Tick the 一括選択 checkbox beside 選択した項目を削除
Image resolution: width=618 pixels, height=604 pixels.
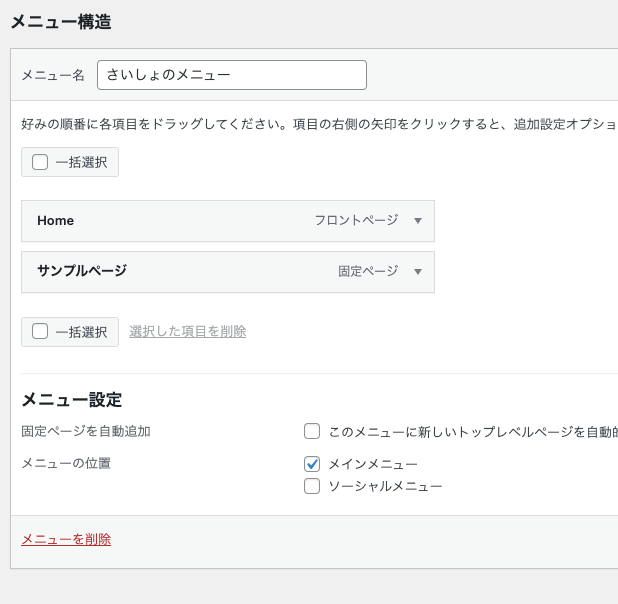pyautogui.click(x=40, y=331)
